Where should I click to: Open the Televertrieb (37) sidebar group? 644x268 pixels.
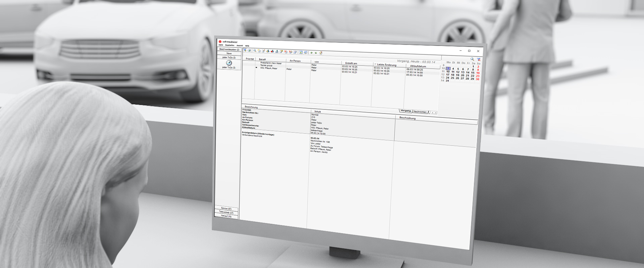pos(226,212)
